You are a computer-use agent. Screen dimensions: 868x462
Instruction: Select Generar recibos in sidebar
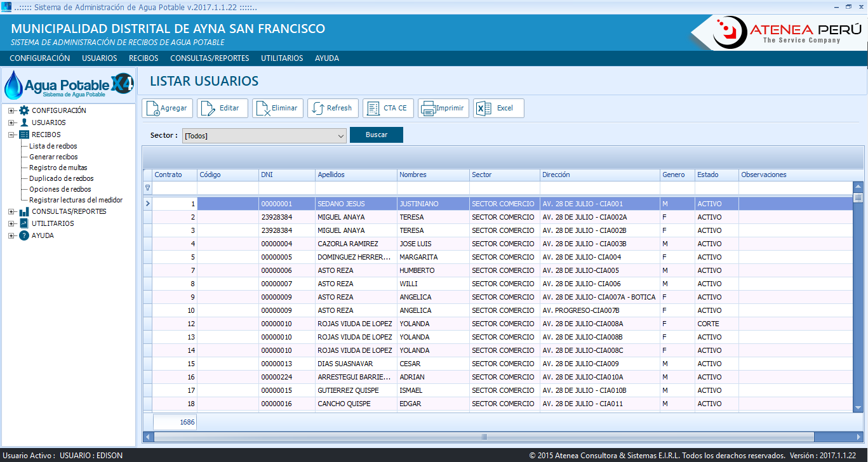point(53,157)
